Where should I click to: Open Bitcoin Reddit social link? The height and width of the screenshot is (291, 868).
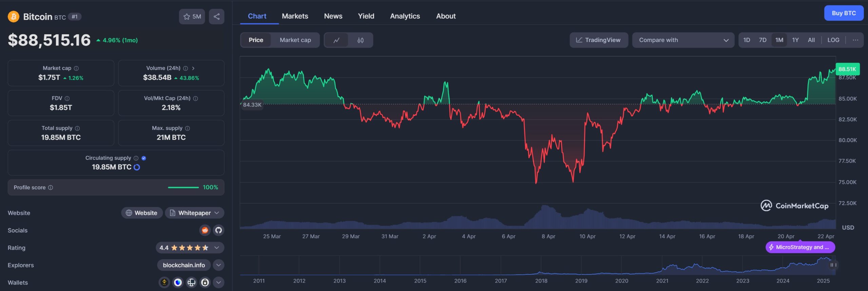[205, 230]
